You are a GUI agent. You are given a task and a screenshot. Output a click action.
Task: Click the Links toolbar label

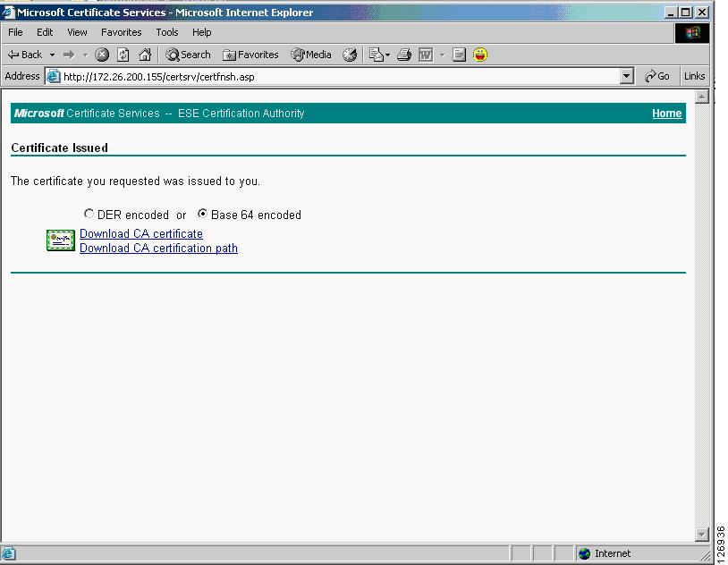[x=694, y=76]
